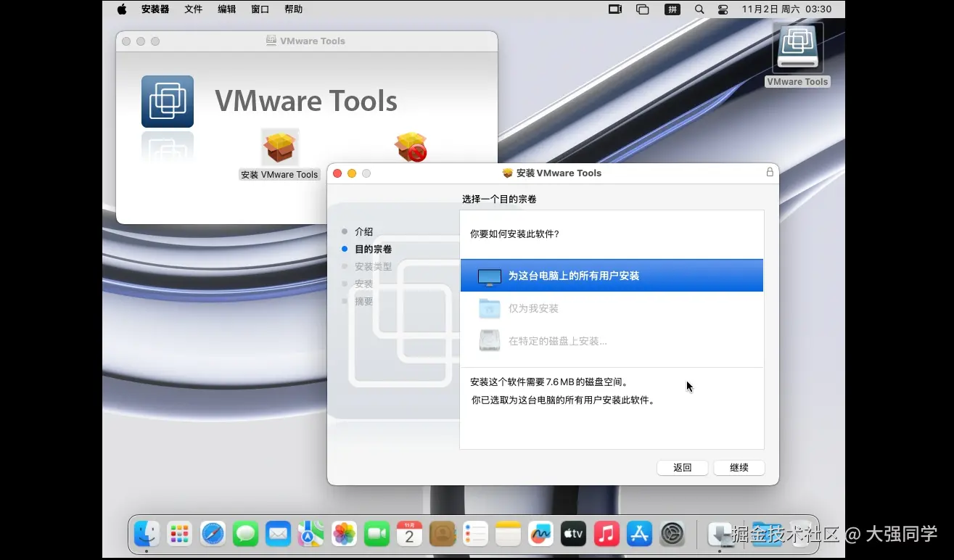Open Finder from the Dock

tap(147, 535)
